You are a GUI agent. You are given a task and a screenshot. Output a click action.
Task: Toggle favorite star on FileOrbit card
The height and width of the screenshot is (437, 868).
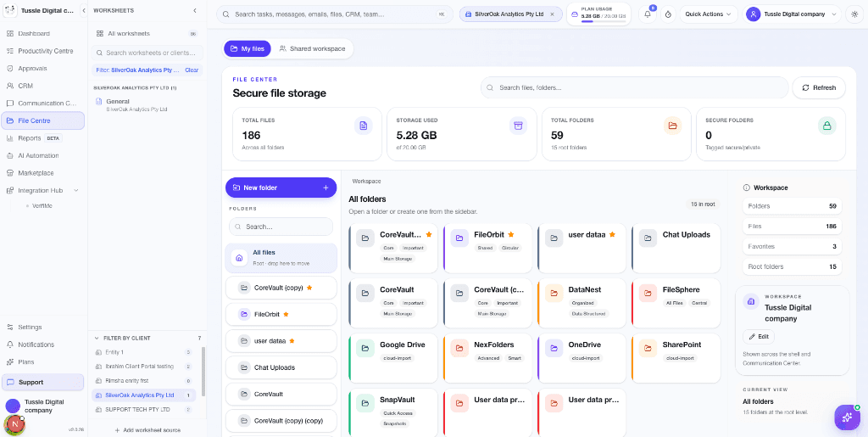511,234
